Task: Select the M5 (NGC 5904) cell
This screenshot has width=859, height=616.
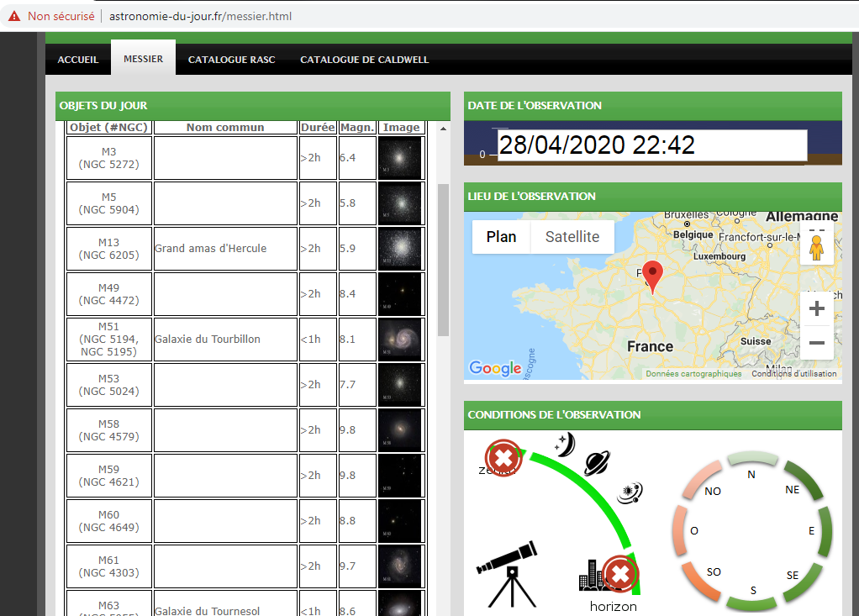Action: tap(109, 203)
